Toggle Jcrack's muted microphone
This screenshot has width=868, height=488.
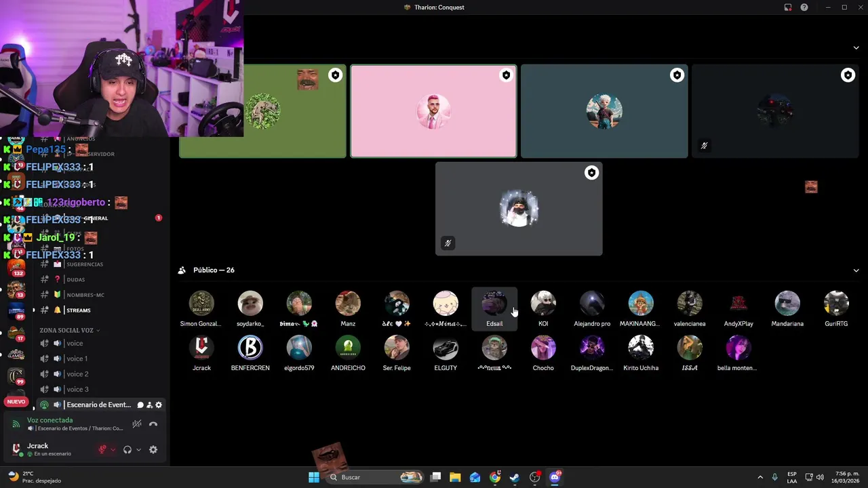pyautogui.click(x=102, y=449)
